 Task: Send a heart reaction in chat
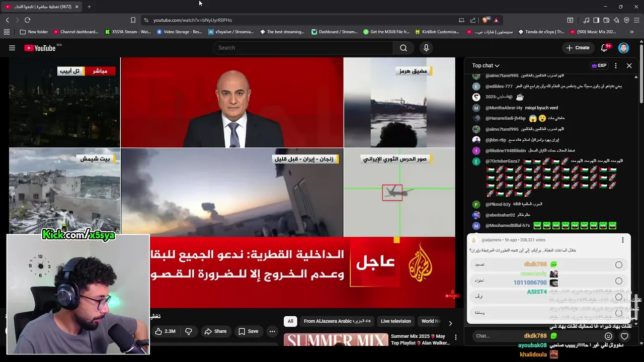point(624,336)
